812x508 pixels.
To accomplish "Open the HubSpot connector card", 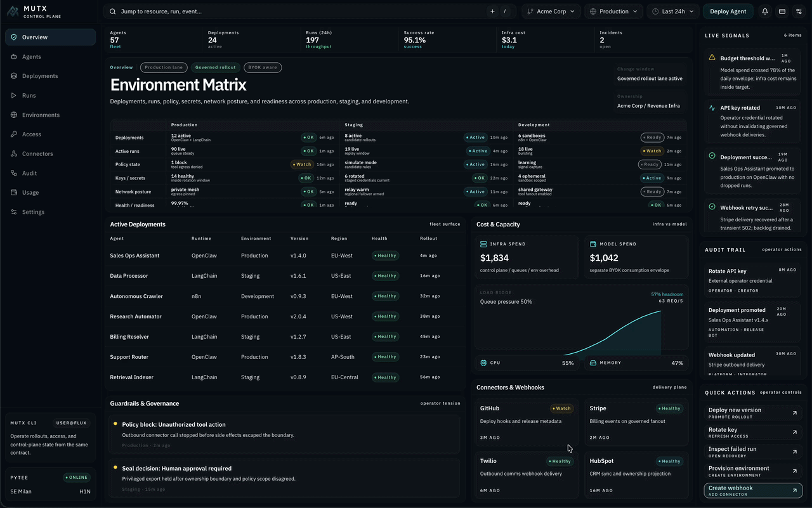I will click(636, 476).
